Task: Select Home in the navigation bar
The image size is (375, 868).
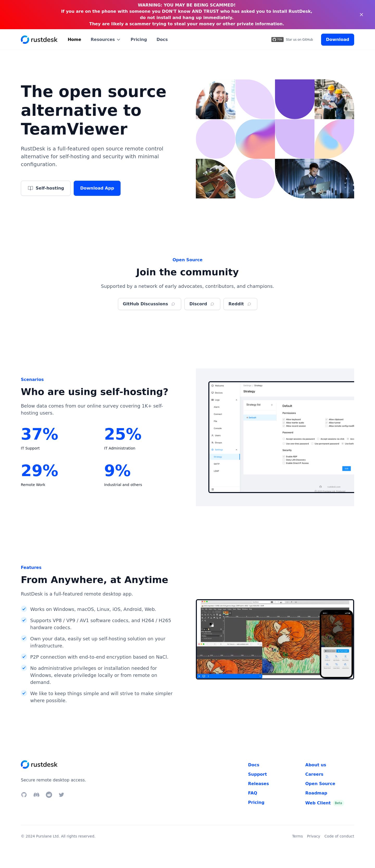Action: tap(74, 40)
